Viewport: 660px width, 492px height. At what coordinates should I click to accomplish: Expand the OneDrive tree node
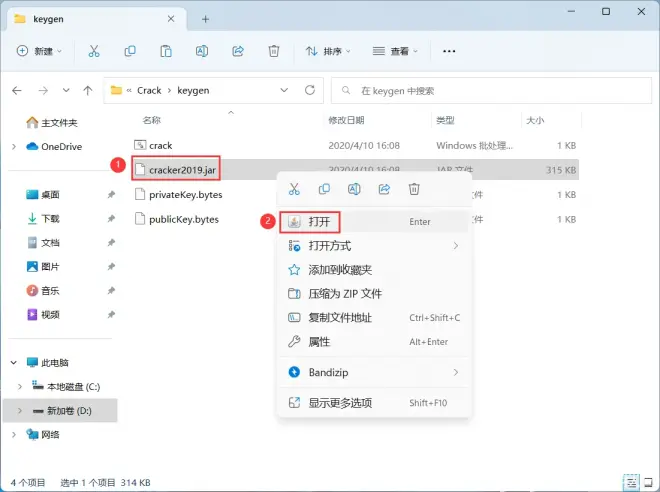(x=14, y=147)
